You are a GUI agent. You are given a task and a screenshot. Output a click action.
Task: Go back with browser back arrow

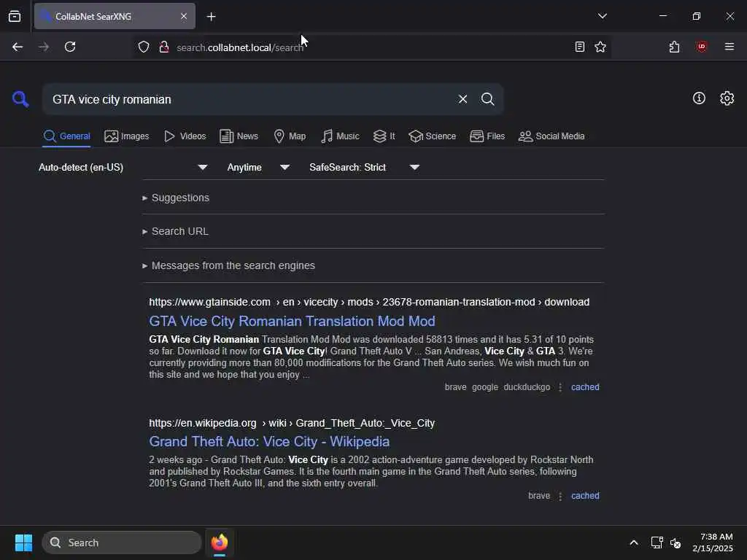coord(18,47)
